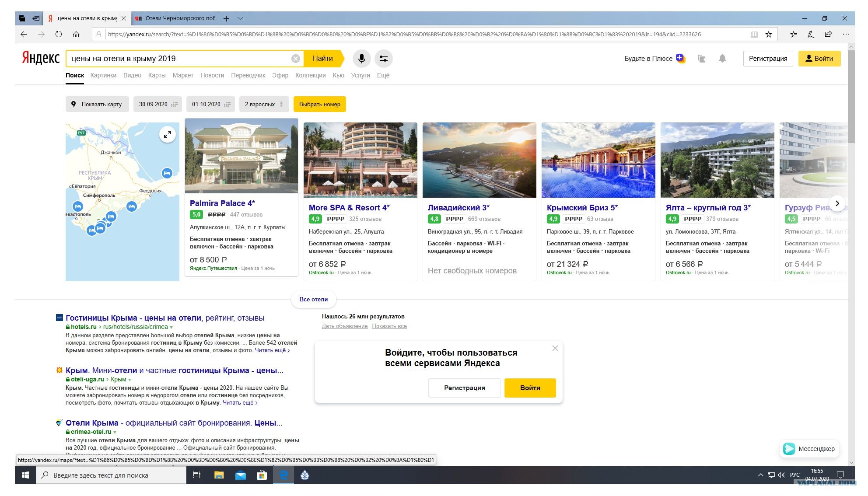Switch to the Новости search tab
This screenshot has width=868, height=496.
pos(212,75)
